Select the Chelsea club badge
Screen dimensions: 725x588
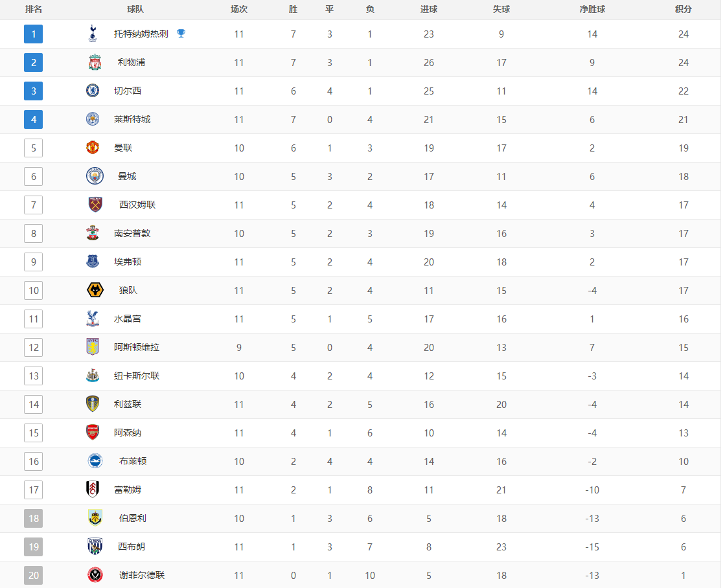point(93,91)
